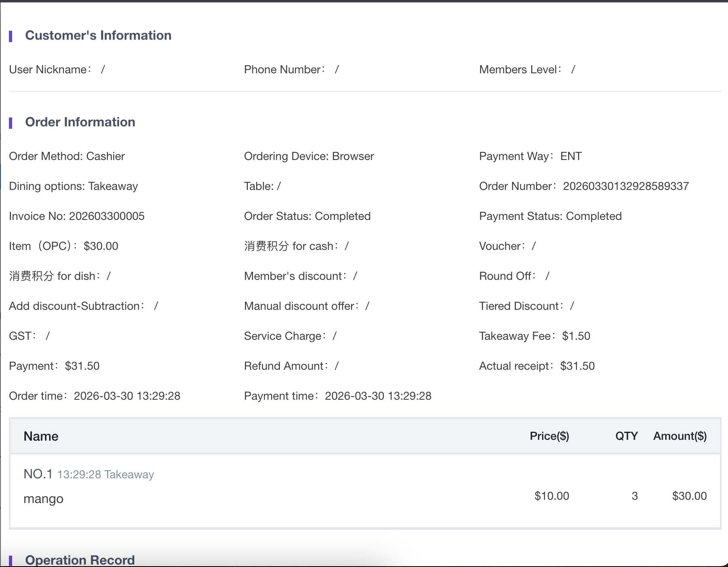
Task: Click the Amount($) column header
Action: 679,436
